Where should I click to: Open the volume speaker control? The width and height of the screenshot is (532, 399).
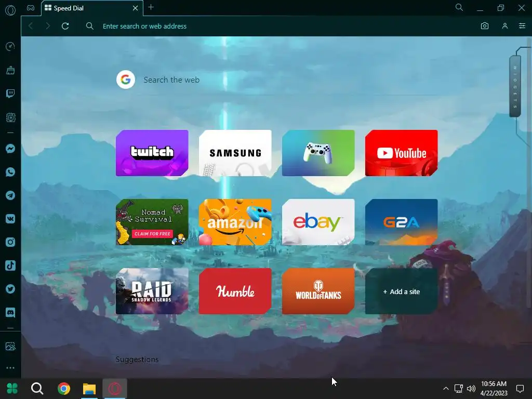pyautogui.click(x=471, y=389)
